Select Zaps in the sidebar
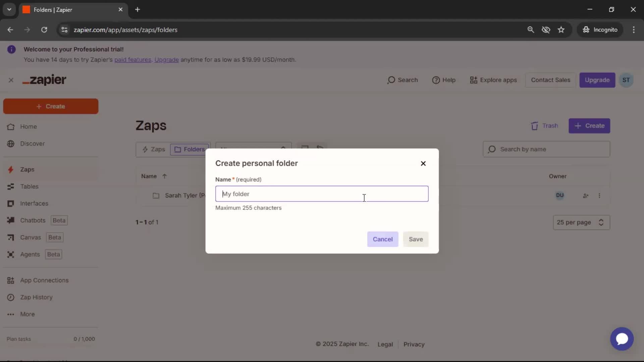This screenshot has height=362, width=644. click(x=51, y=170)
